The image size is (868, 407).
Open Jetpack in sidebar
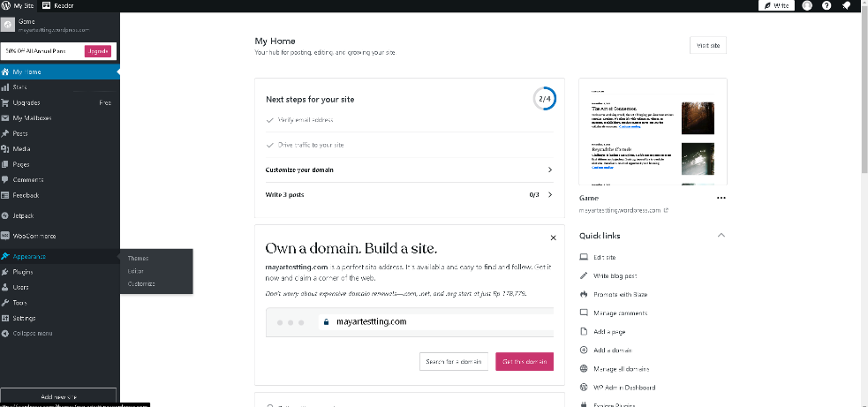pyautogui.click(x=60, y=216)
